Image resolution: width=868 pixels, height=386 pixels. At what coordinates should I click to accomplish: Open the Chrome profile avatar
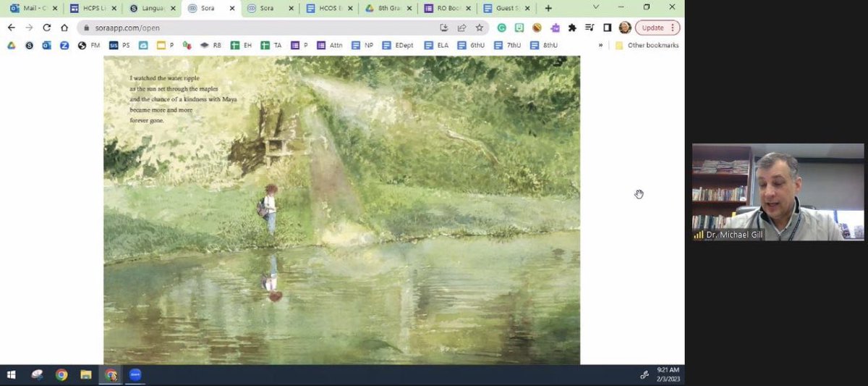pos(625,28)
